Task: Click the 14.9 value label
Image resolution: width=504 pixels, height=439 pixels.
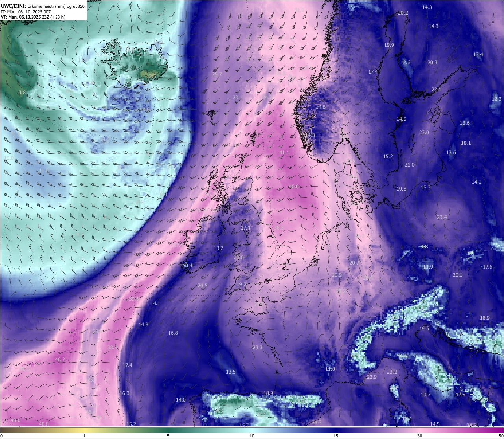Action: pos(143,324)
